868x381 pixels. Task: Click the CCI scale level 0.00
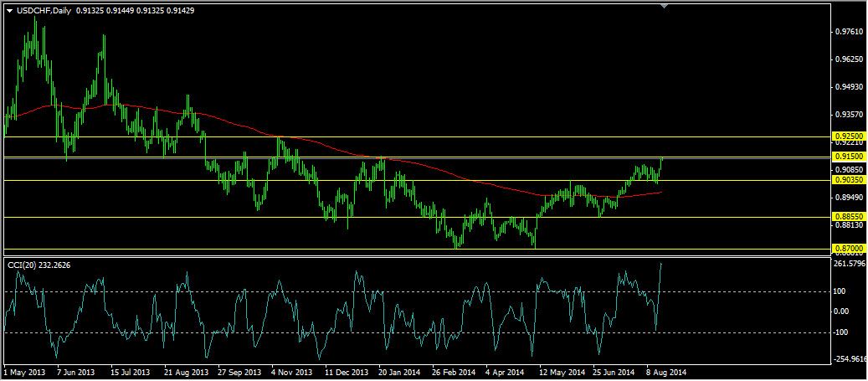[x=843, y=311]
